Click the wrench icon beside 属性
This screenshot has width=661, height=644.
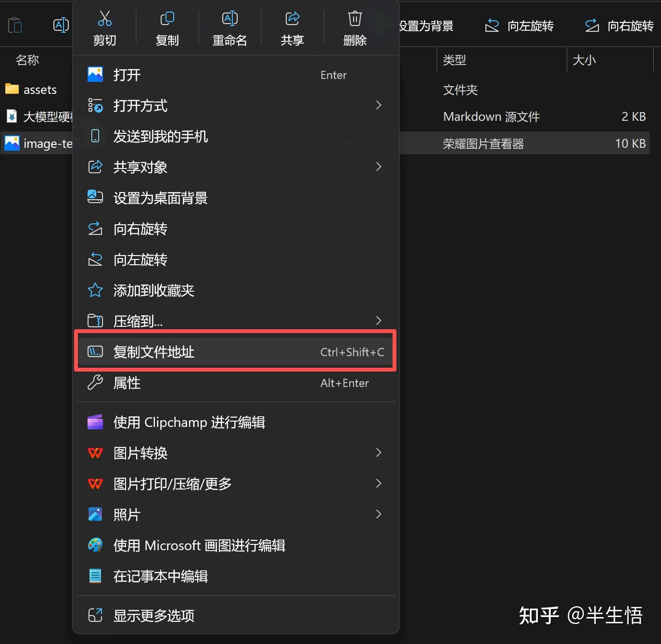[95, 382]
